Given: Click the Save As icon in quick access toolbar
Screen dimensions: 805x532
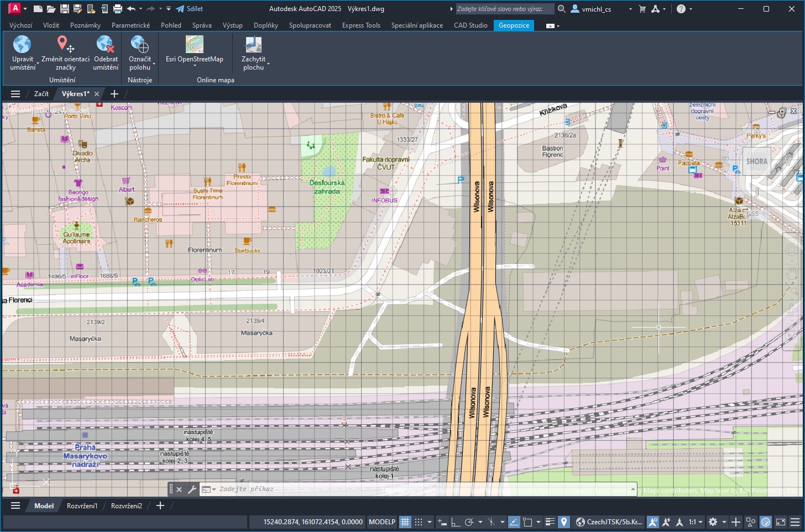Looking at the screenshot, I should 77,9.
